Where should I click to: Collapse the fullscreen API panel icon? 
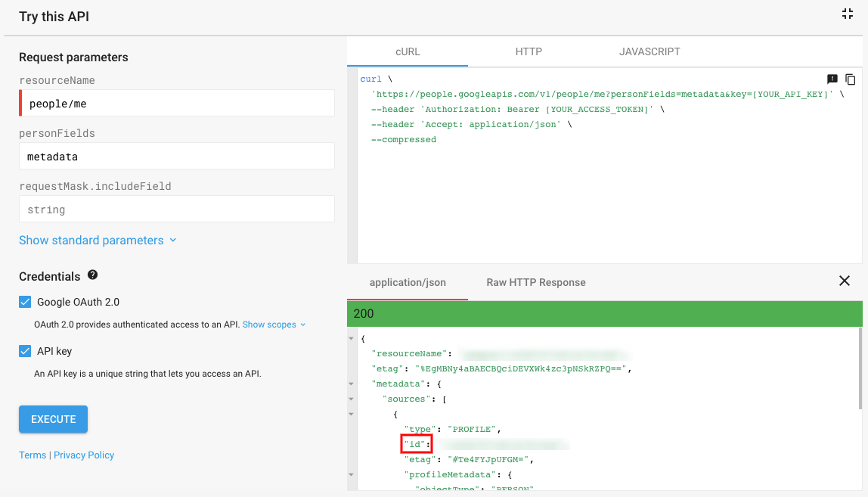click(847, 14)
